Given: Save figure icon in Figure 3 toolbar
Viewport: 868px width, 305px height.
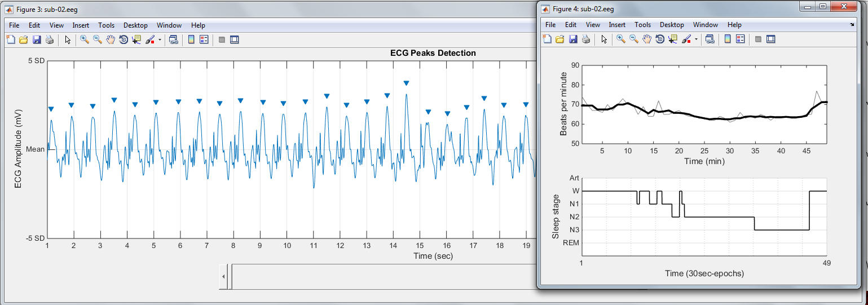Looking at the screenshot, I should (x=37, y=39).
